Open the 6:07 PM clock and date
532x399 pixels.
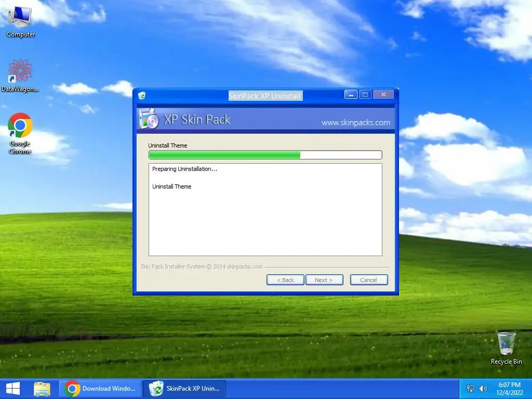[x=509, y=389]
